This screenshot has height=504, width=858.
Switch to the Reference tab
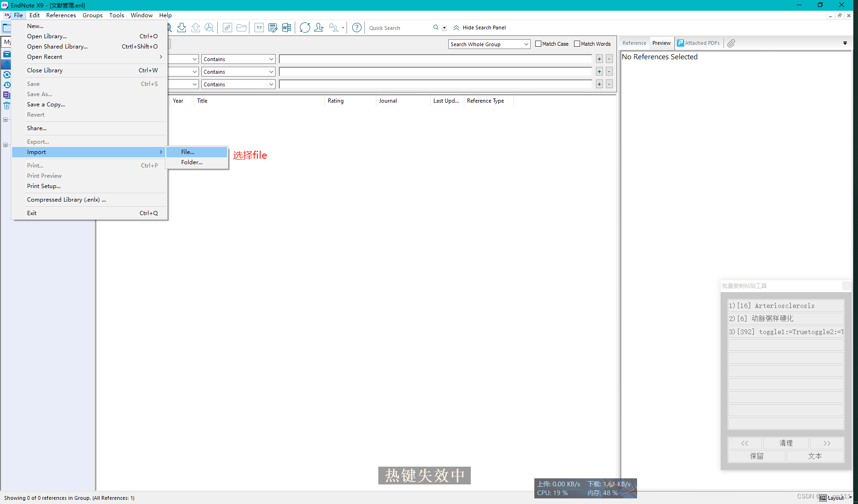[x=634, y=43]
